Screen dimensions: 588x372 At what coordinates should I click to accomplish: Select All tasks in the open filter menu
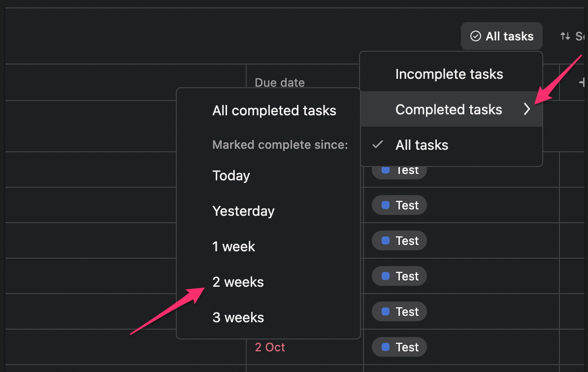(x=422, y=144)
